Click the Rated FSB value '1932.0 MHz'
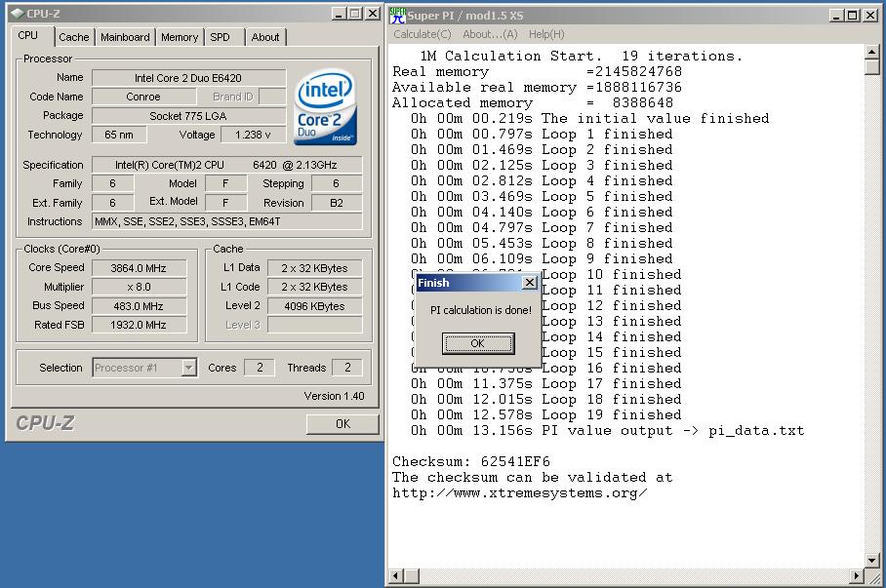 point(139,325)
